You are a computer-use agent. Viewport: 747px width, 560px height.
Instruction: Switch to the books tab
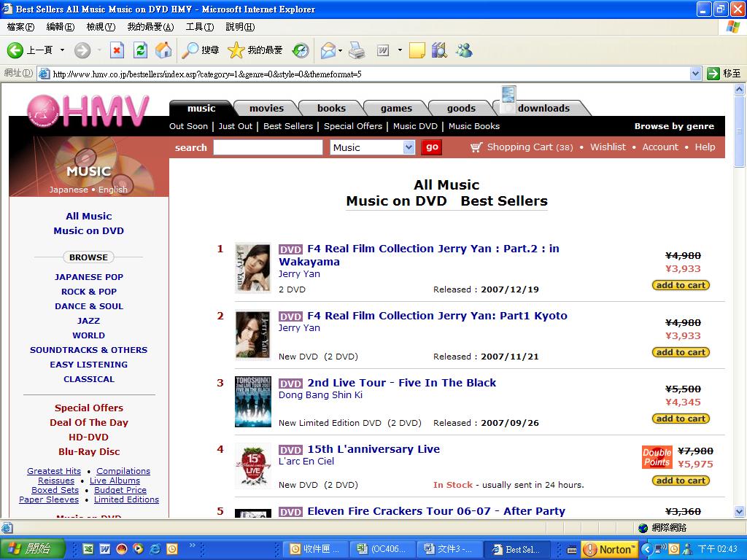click(x=332, y=109)
